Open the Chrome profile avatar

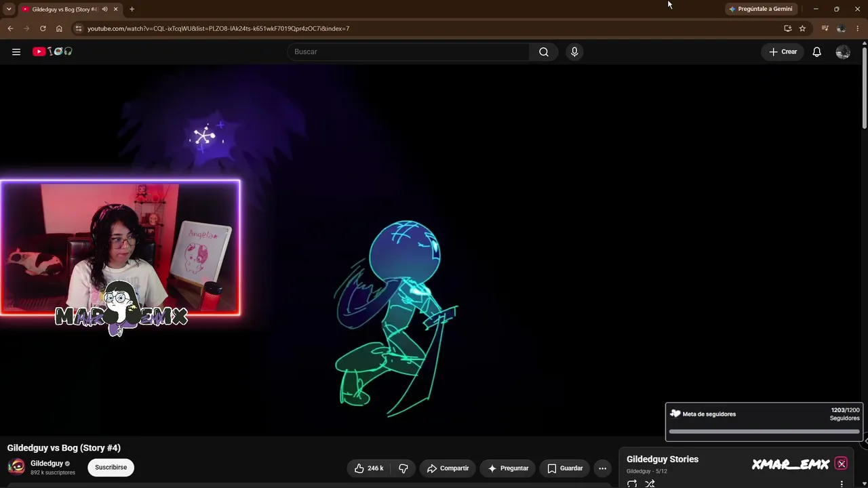pos(841,28)
